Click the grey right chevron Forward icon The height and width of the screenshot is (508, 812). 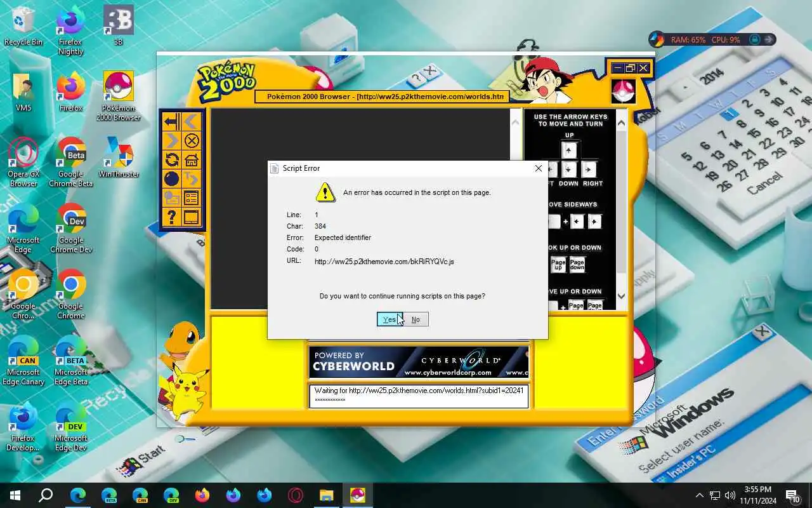point(171,141)
